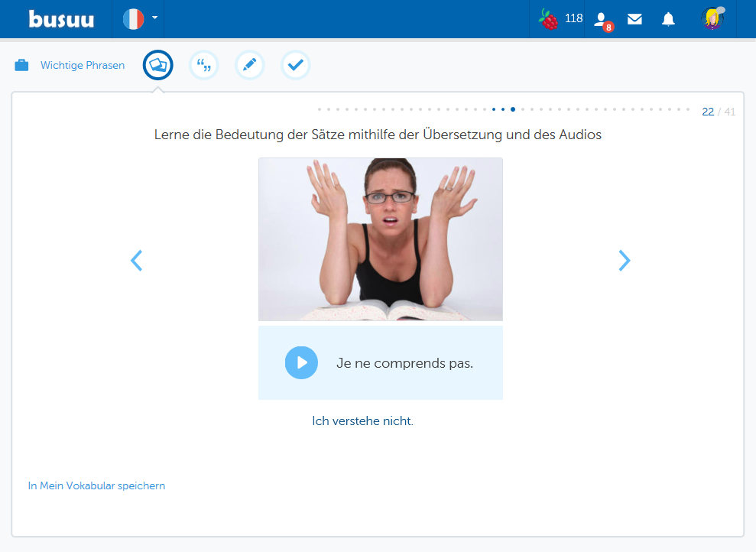Open the messages envelope icon
756x552 pixels.
coord(634,19)
